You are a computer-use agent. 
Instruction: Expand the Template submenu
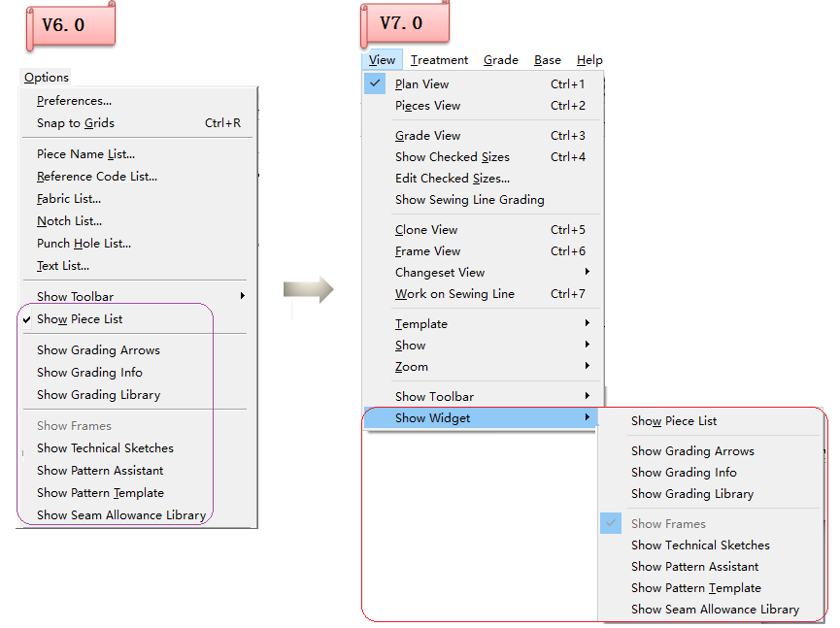(x=420, y=324)
